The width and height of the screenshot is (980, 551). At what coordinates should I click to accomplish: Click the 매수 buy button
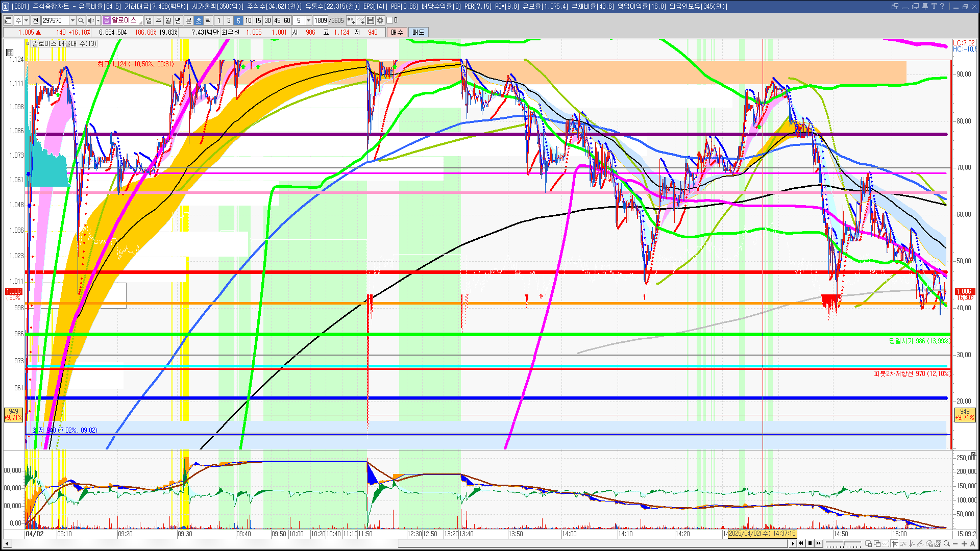click(397, 32)
